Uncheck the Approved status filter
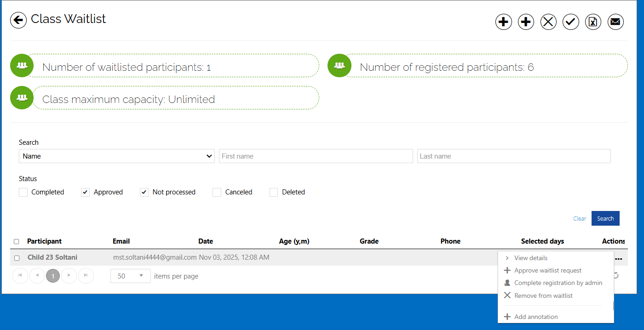 86,192
